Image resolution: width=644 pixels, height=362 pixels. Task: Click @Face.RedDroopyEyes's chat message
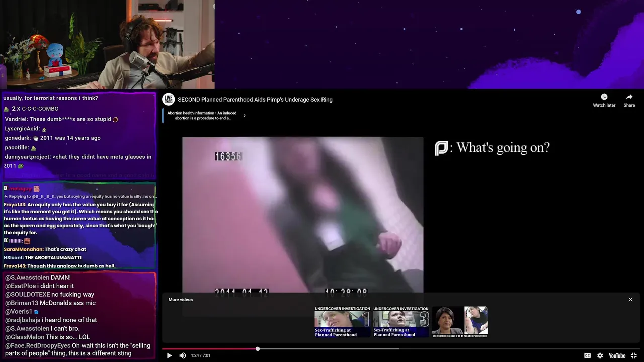click(77, 349)
